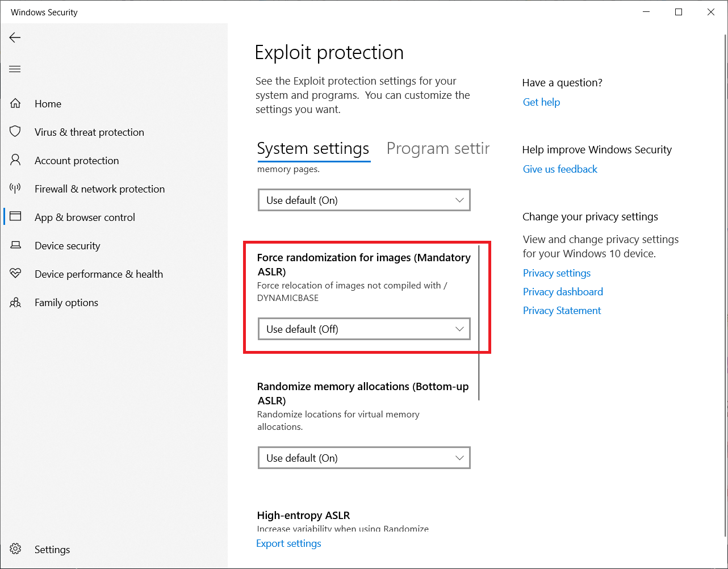
Task: Select the Device security laptop icon
Action: click(x=15, y=245)
